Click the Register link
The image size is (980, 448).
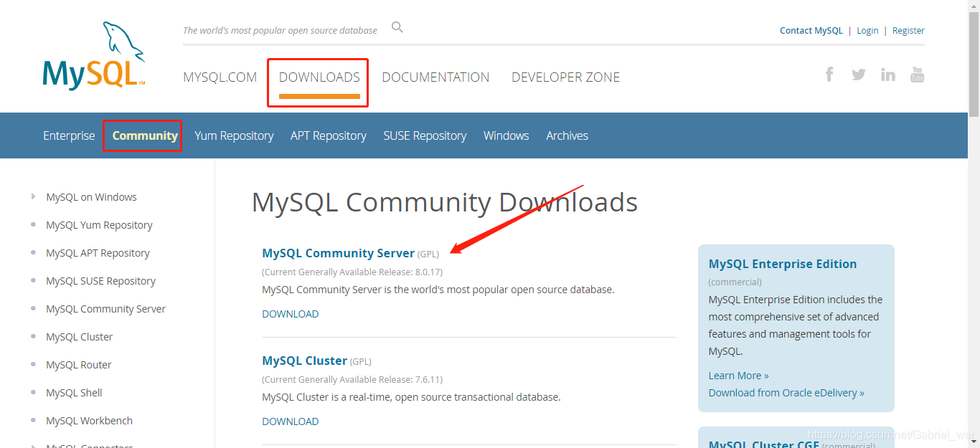pyautogui.click(x=908, y=31)
